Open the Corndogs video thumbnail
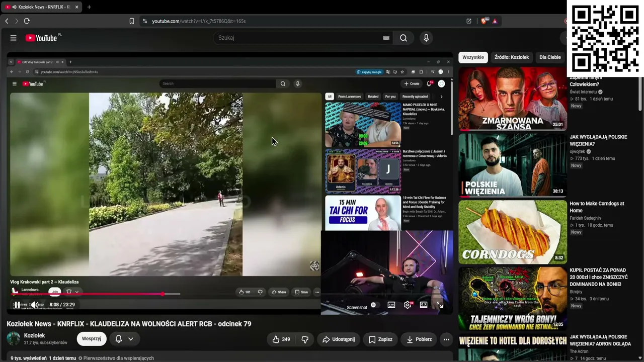This screenshot has height=362, width=644. click(x=513, y=232)
